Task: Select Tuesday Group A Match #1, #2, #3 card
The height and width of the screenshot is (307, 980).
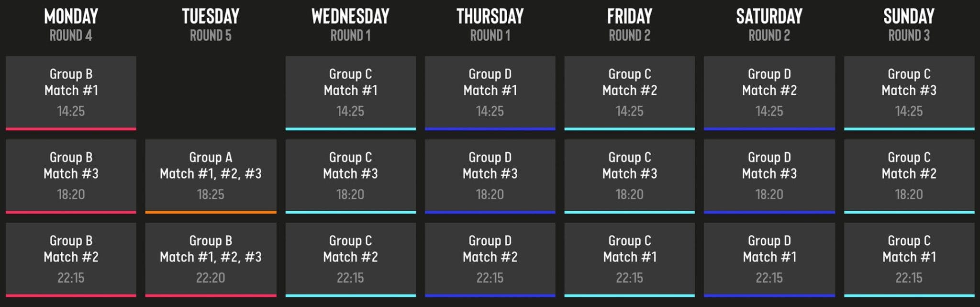Action: [211, 176]
